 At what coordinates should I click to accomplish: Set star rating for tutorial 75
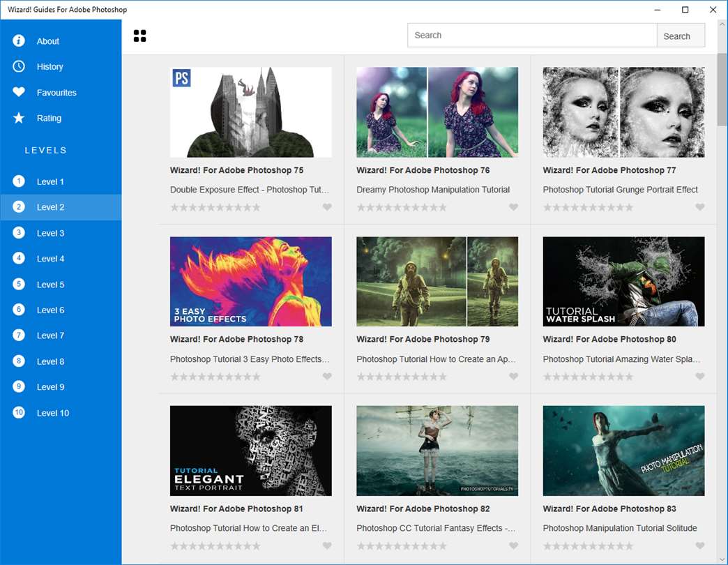tap(215, 208)
